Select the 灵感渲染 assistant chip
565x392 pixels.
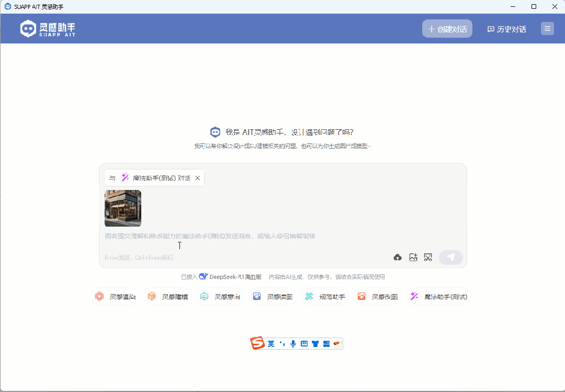(116, 297)
